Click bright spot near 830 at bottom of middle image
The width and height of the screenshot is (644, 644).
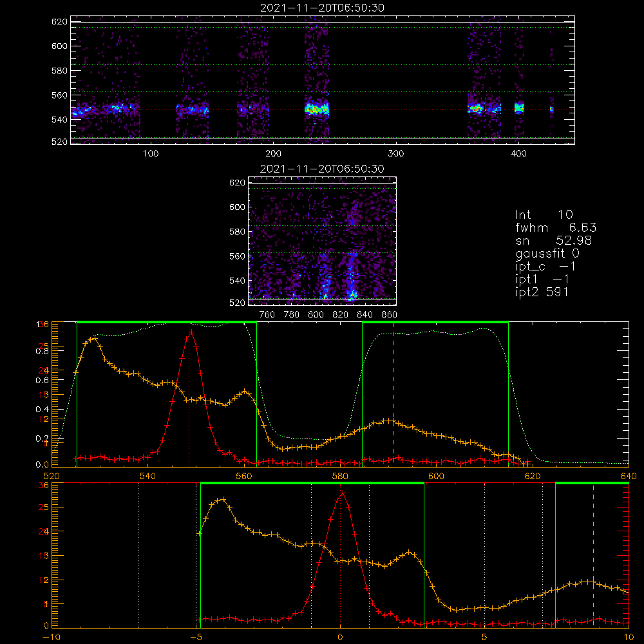(352, 294)
